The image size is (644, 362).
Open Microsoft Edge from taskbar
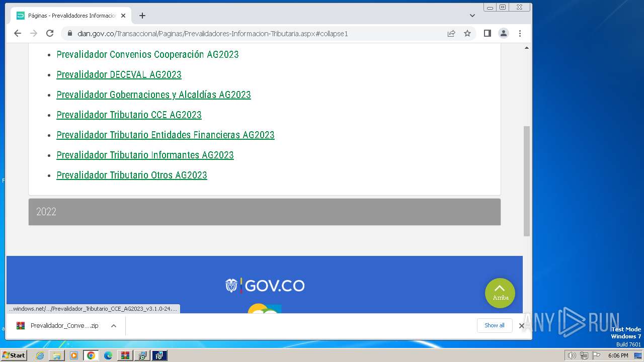click(x=108, y=355)
